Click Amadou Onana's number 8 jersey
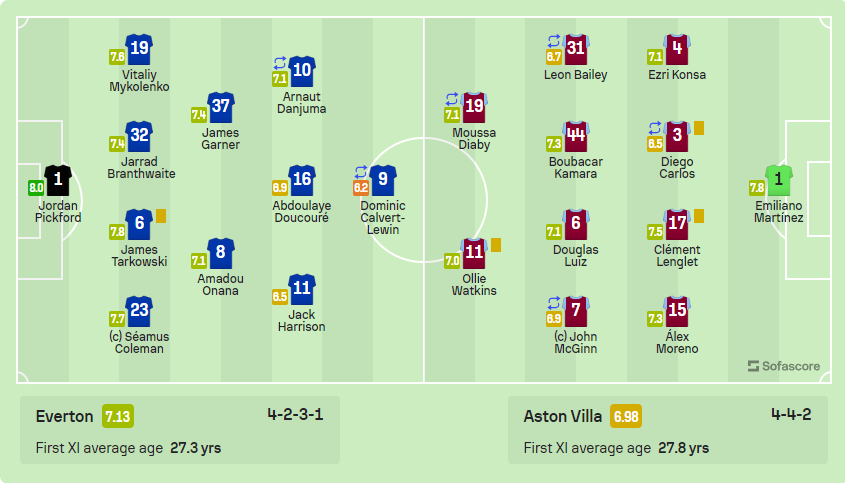Viewport: 845px width, 483px height. (x=220, y=252)
